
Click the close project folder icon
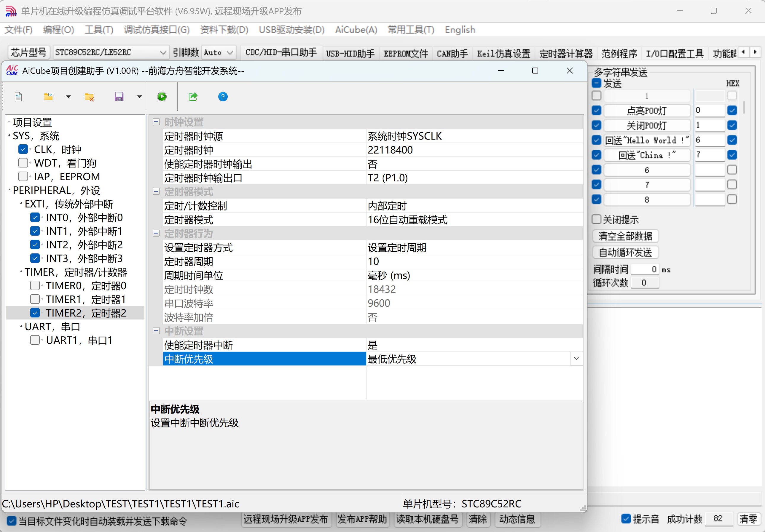point(89,97)
